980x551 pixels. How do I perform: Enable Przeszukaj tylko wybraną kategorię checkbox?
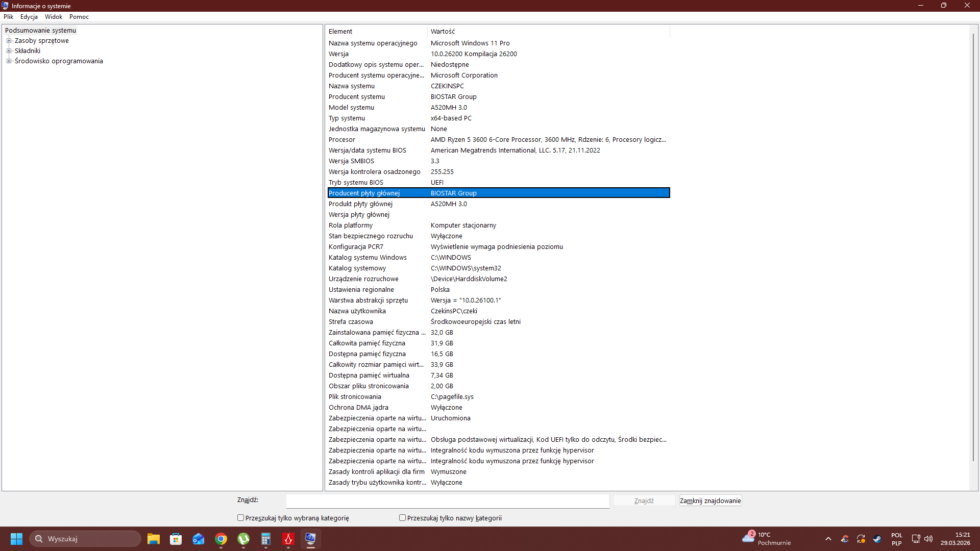click(241, 518)
